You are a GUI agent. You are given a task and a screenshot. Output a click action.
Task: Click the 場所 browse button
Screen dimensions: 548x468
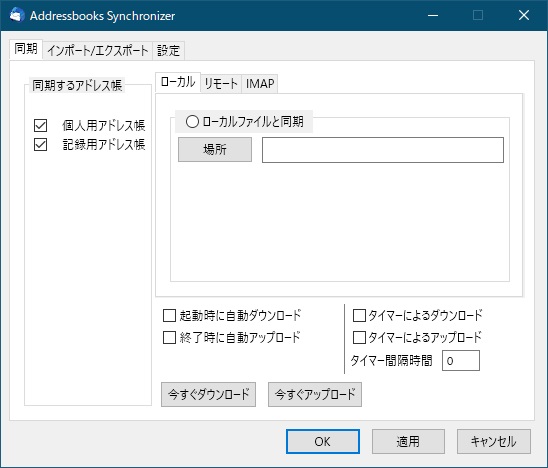215,150
